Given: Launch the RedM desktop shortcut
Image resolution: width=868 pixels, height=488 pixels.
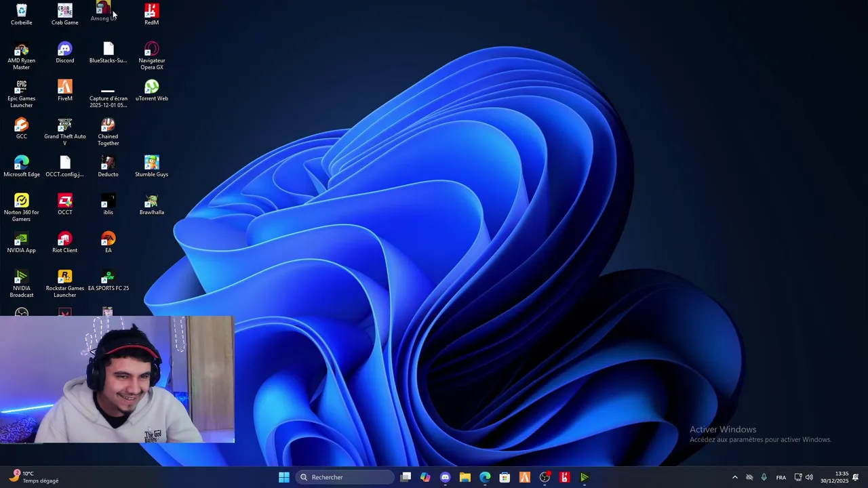Looking at the screenshot, I should 152,15.
